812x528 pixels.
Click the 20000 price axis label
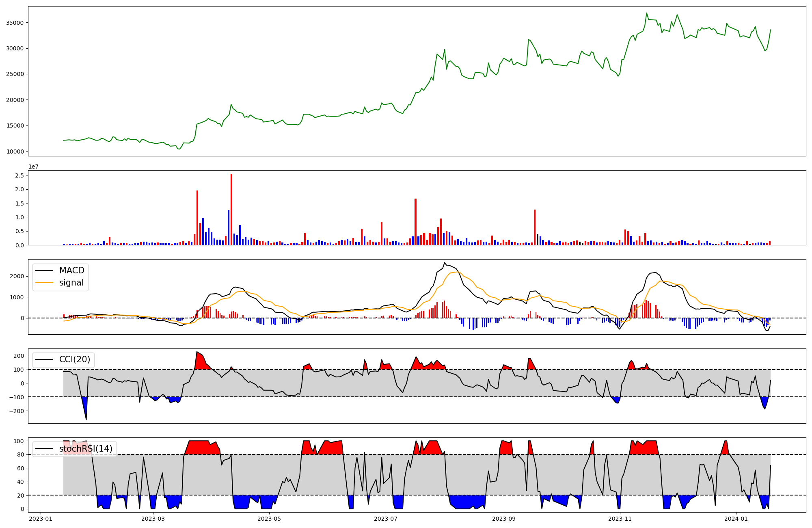[x=15, y=100]
